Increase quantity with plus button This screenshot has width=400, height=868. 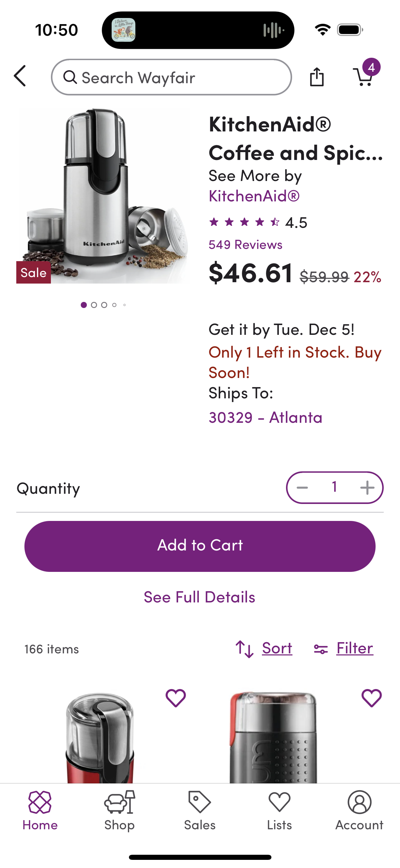(x=367, y=488)
